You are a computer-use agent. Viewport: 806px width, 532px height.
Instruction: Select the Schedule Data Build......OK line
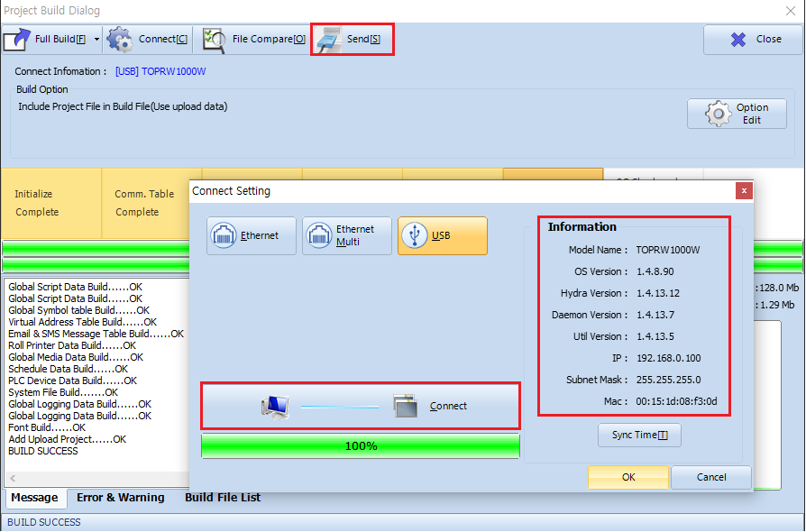click(x=68, y=369)
